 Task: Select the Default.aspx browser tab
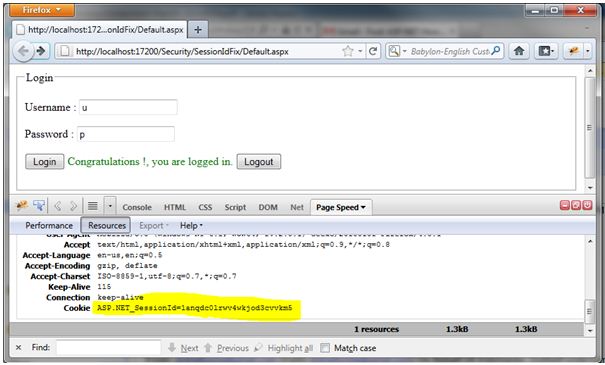coord(100,30)
